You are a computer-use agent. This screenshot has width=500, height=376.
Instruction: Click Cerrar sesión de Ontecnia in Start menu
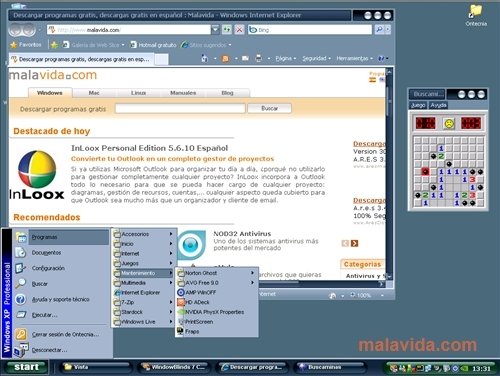pos(61,334)
